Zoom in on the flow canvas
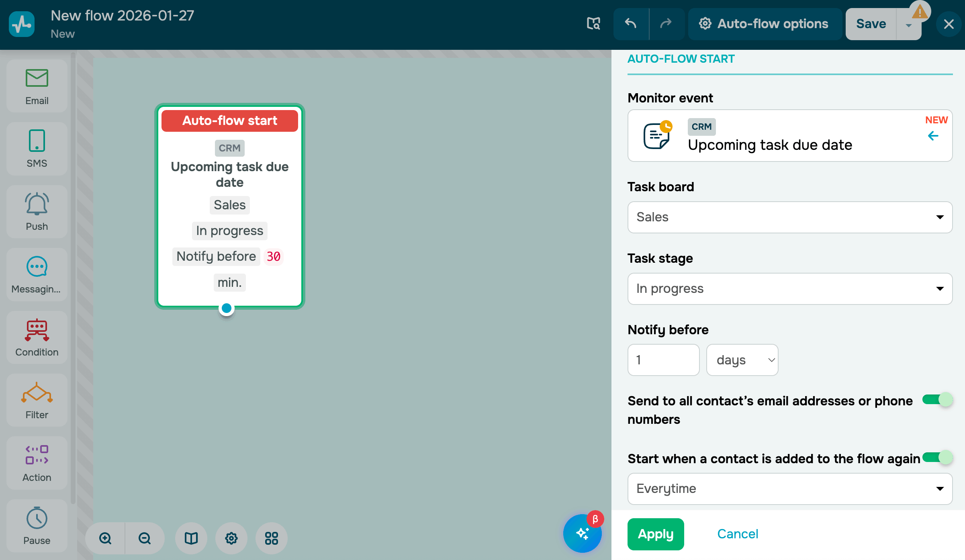The height and width of the screenshot is (560, 965). pyautogui.click(x=105, y=538)
